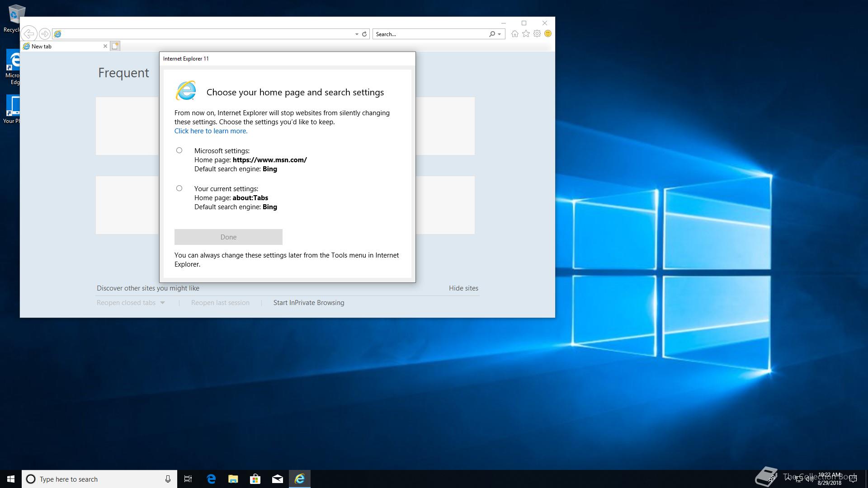Viewport: 868px width, 488px height.
Task: Click the smiley feedback icon
Action: click(548, 34)
